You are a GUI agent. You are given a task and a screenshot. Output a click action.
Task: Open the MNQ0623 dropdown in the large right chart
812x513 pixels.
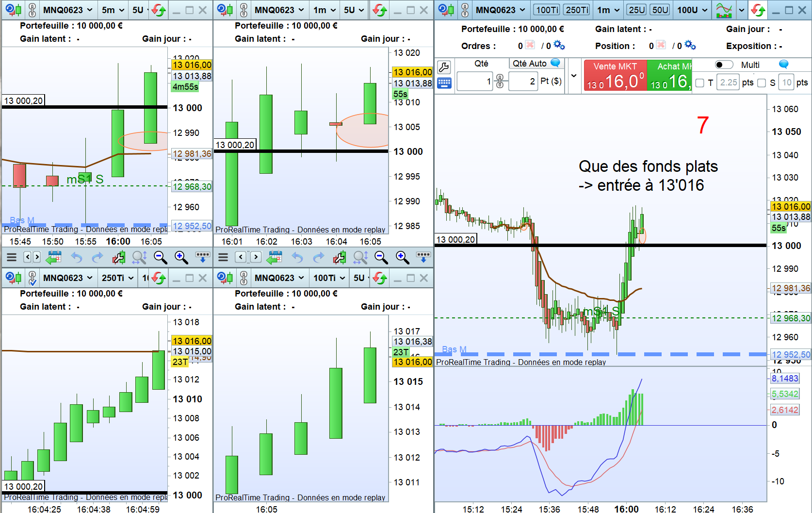coord(501,10)
